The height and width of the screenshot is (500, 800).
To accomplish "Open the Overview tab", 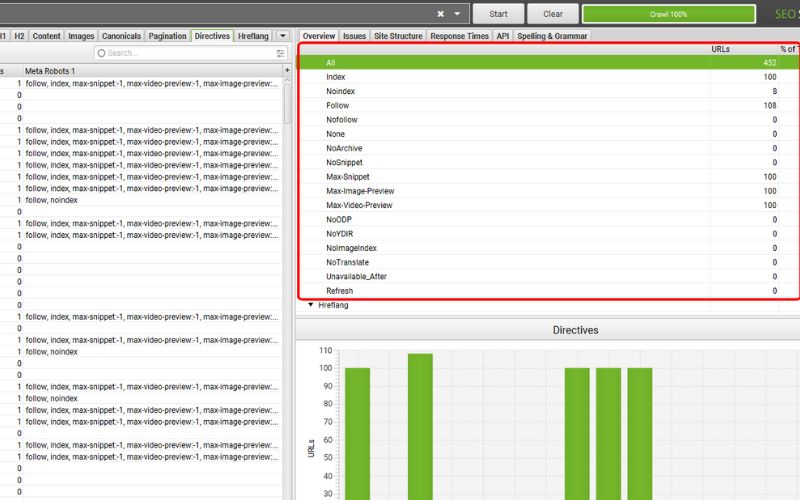I will coord(319,36).
